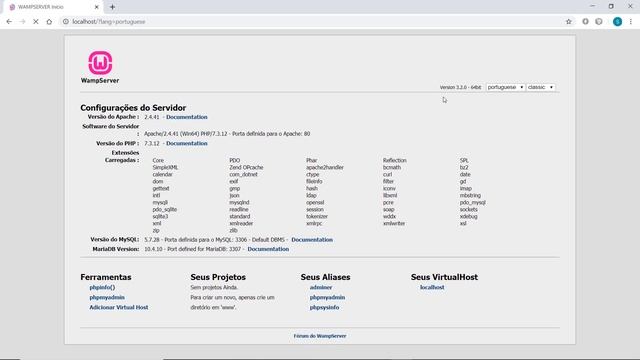Open the portuguese language dropdown
Viewport: 640px width, 360px height.
tap(505, 87)
